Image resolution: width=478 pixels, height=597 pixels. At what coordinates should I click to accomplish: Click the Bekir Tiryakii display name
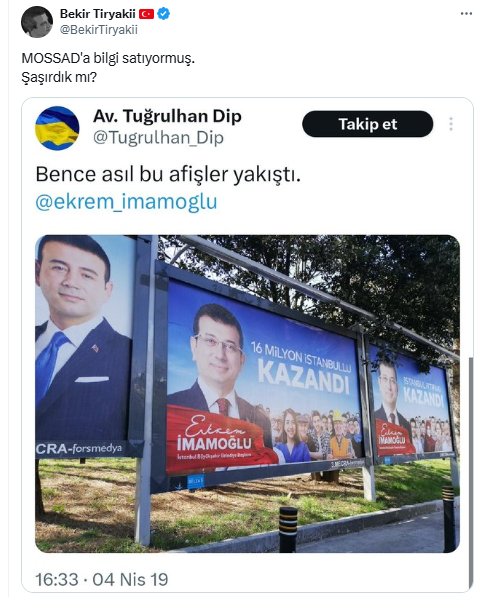pyautogui.click(x=98, y=14)
